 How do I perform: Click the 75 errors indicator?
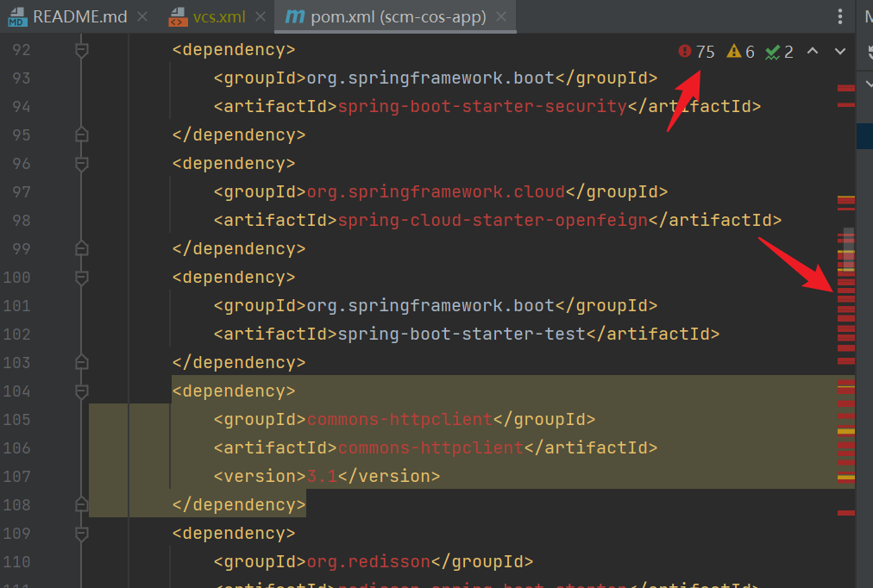point(696,52)
